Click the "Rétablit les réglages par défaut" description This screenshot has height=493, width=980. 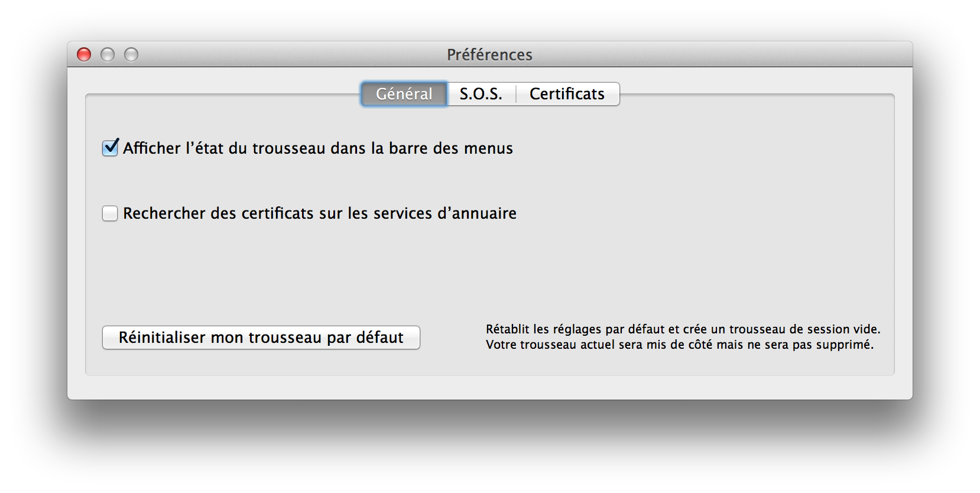coord(683,329)
